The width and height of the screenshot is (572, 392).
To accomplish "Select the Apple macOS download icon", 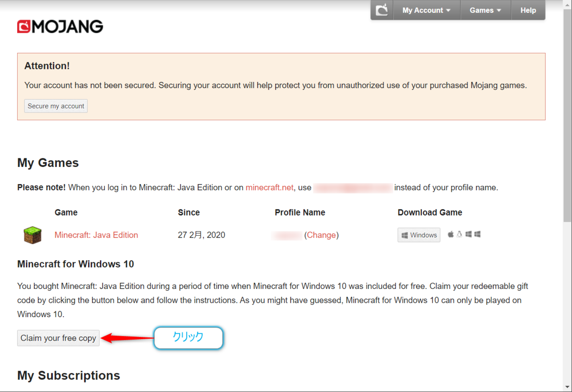I will [x=450, y=234].
